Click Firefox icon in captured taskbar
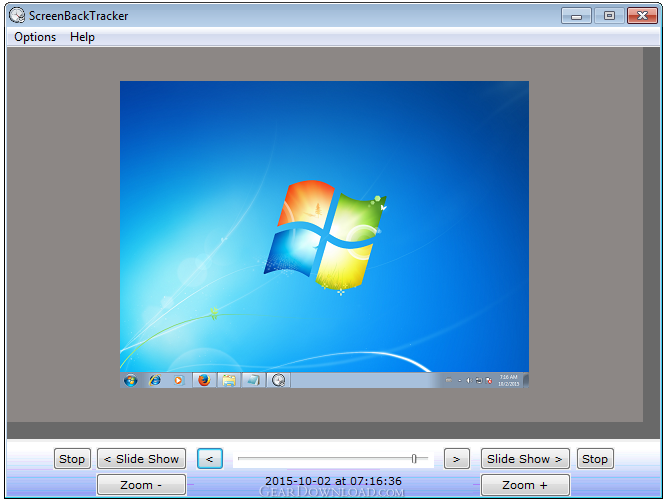 point(205,380)
